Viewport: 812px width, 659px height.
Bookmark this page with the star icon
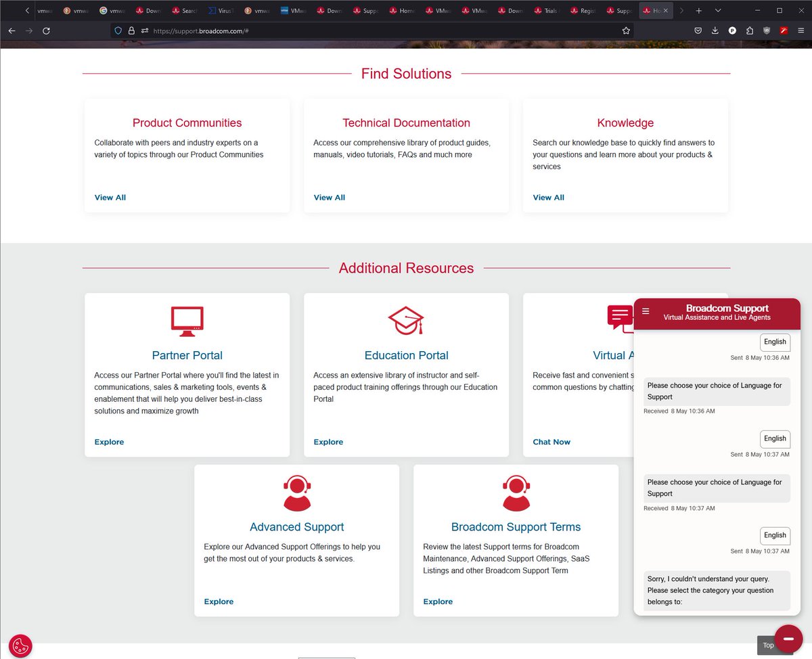coord(626,30)
